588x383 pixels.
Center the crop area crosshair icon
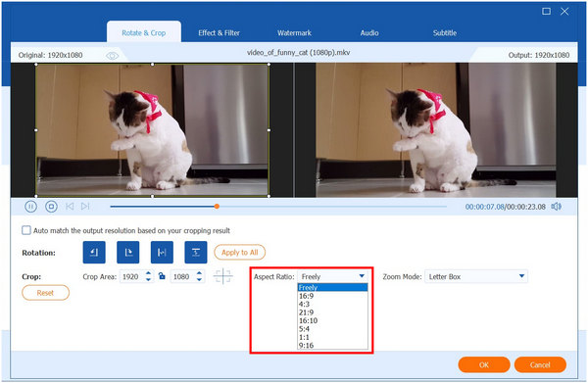(x=223, y=276)
